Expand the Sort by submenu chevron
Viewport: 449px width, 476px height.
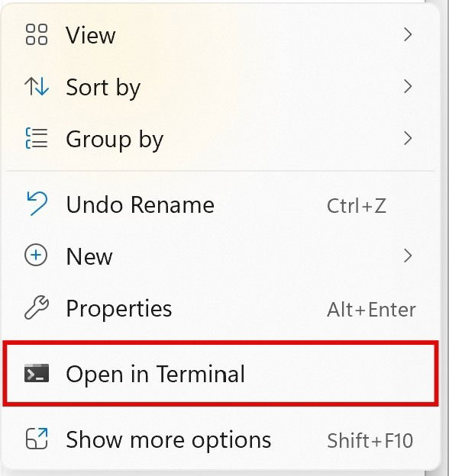(408, 86)
